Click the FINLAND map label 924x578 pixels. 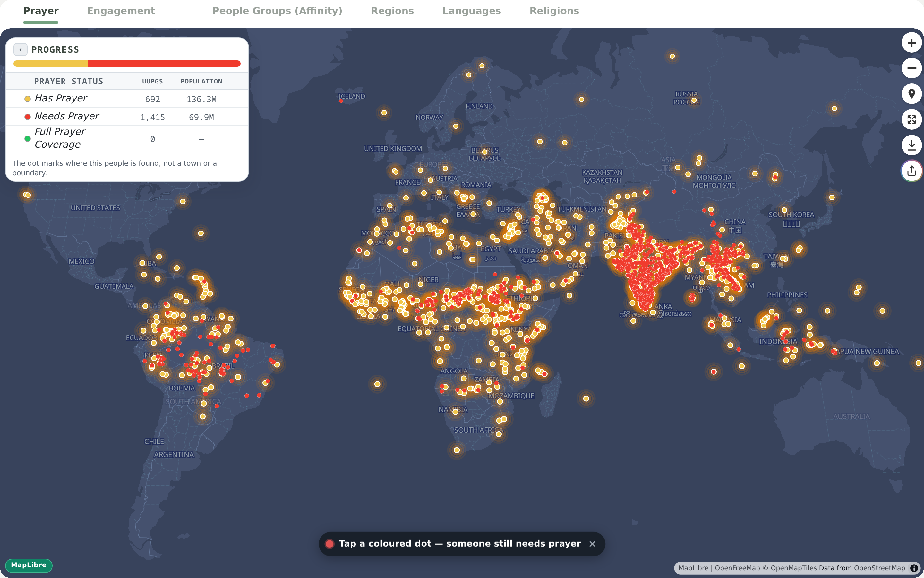479,106
